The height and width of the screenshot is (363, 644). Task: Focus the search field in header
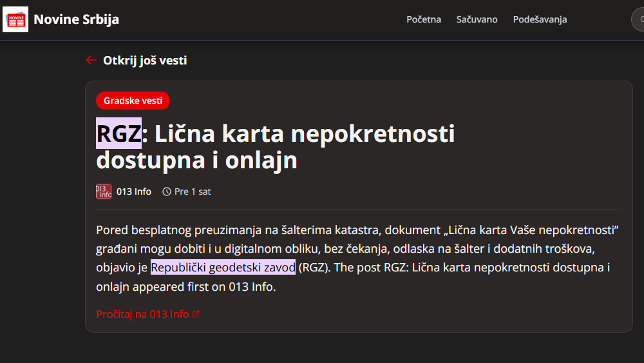coord(638,19)
